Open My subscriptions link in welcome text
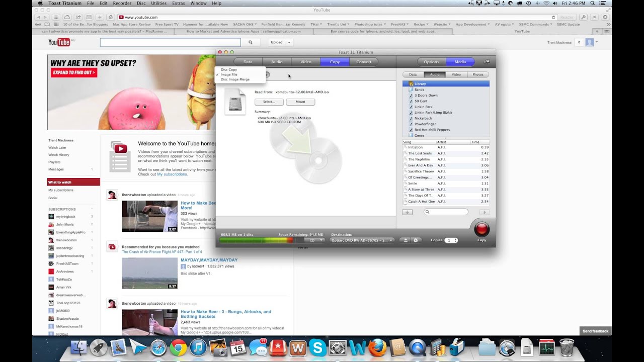Viewport: 644px width, 362px height. click(x=172, y=174)
